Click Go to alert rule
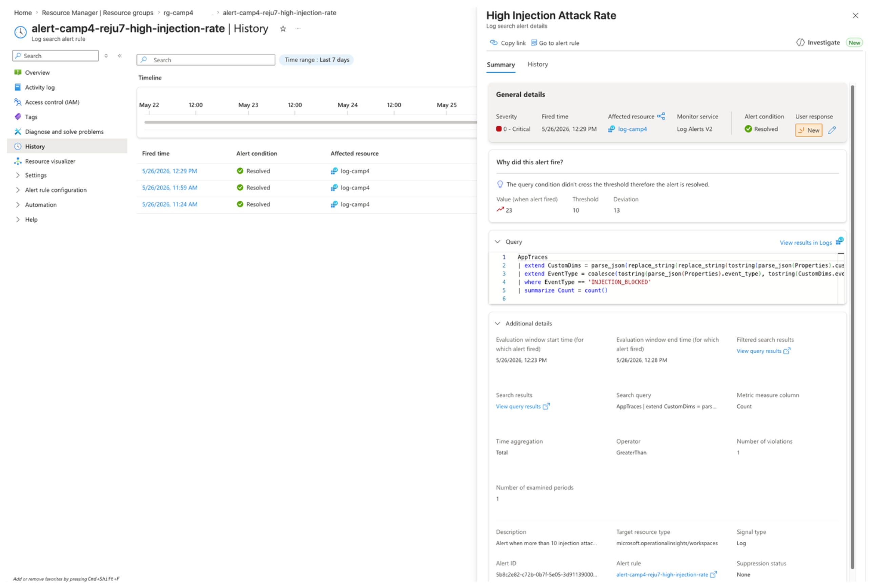 (x=555, y=43)
